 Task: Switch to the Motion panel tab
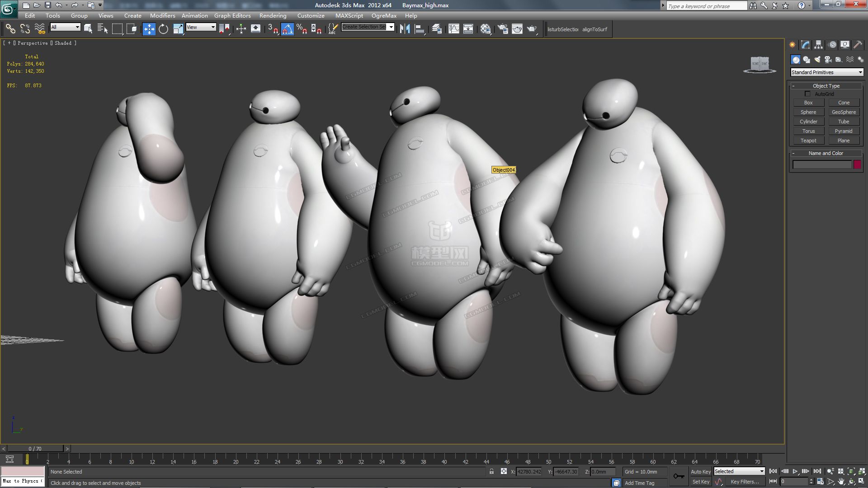point(832,45)
